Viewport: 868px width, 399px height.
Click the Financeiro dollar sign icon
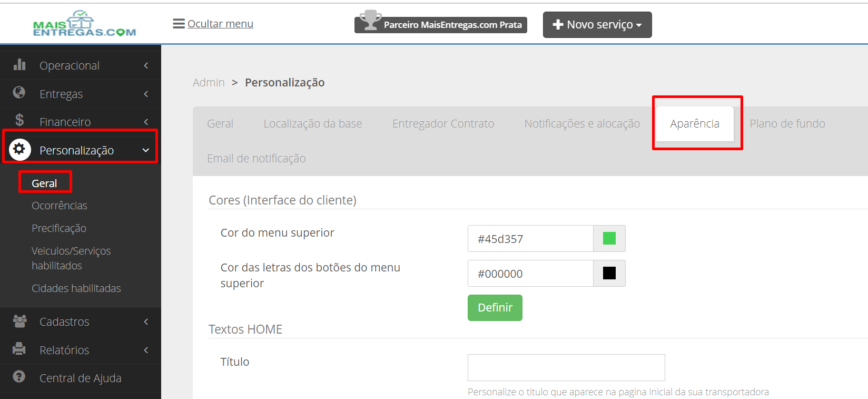(x=19, y=121)
